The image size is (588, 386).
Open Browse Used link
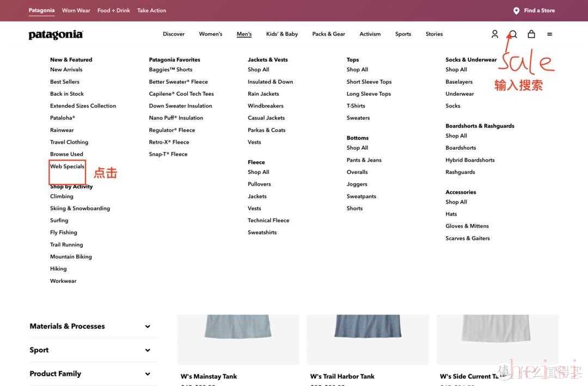[67, 154]
